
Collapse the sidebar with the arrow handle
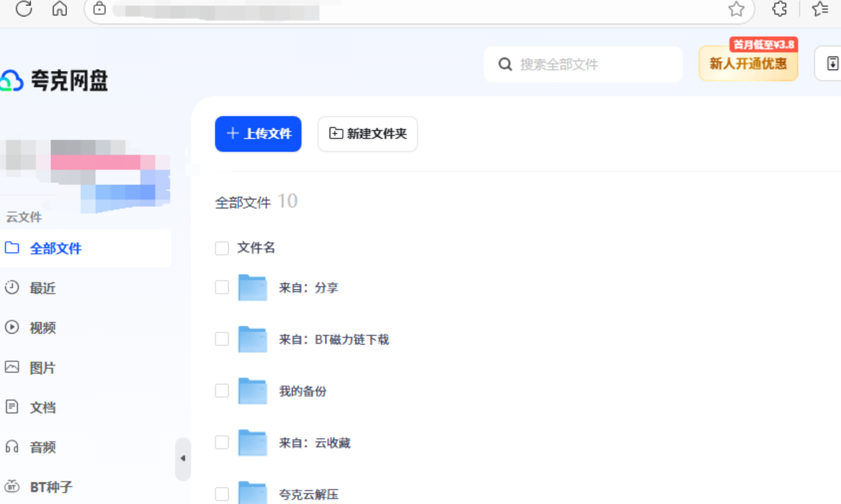pyautogui.click(x=183, y=458)
